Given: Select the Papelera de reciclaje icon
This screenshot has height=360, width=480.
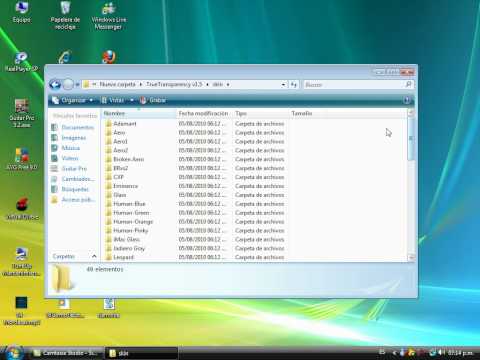Looking at the screenshot, I should (x=65, y=15).
